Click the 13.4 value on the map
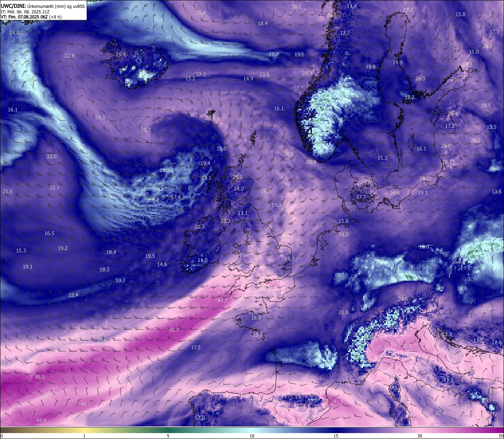The width and height of the screenshot is (504, 439). click(73, 295)
